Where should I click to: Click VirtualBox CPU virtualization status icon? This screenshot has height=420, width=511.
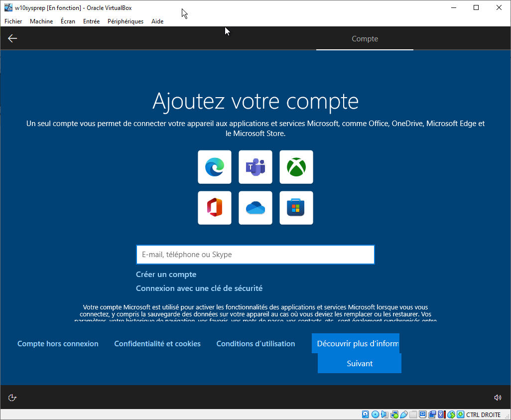[x=442, y=415]
